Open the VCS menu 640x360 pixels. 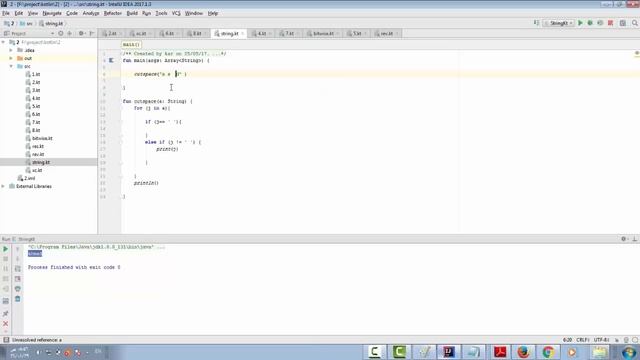[x=176, y=13]
